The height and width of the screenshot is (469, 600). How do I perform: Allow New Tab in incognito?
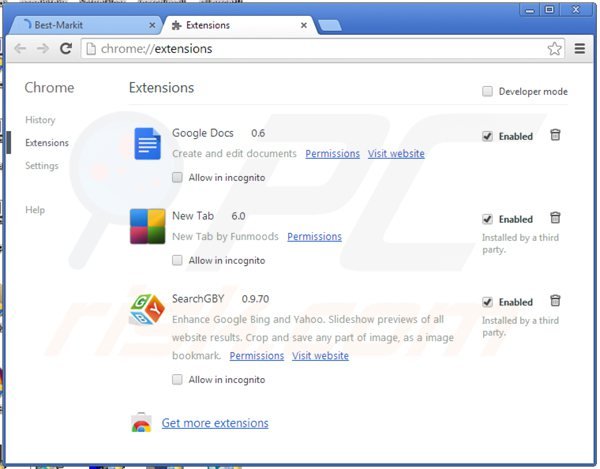point(177,260)
